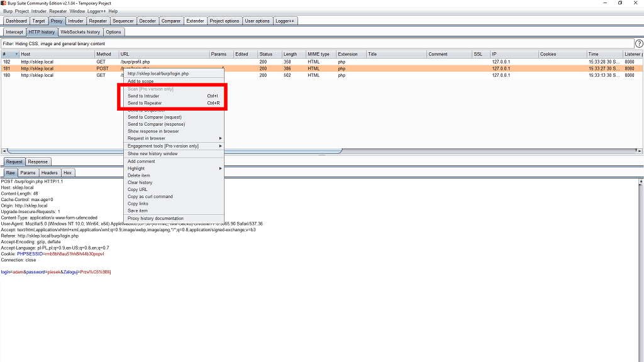The height and width of the screenshot is (362, 644).
Task: Choose Send to Repeater in context menu
Action: tap(174, 103)
